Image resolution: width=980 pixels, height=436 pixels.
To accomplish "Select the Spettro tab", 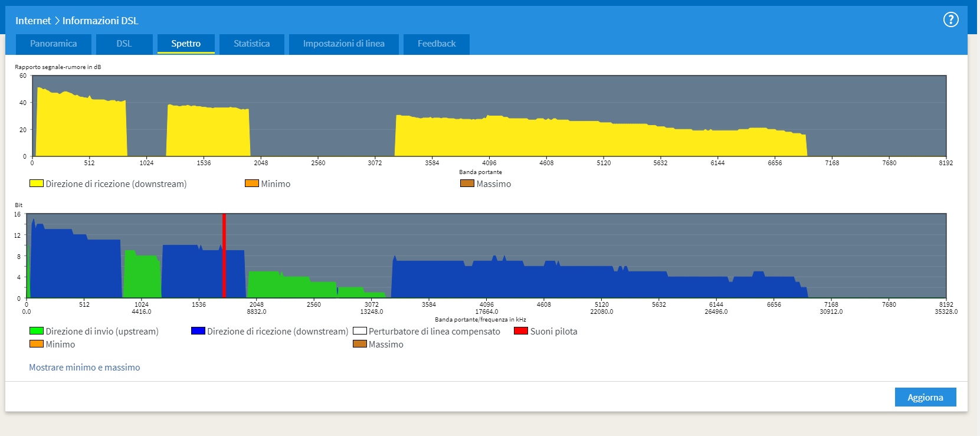I will pos(186,44).
